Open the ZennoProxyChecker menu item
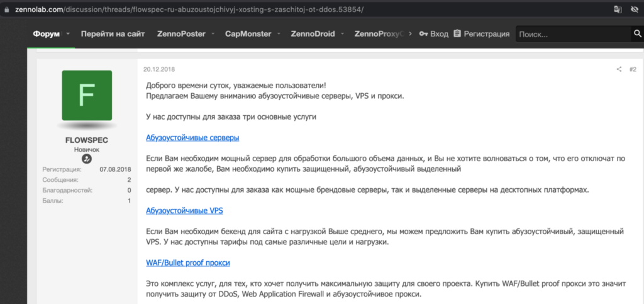Image resolution: width=644 pixels, height=304 pixels. tap(379, 34)
